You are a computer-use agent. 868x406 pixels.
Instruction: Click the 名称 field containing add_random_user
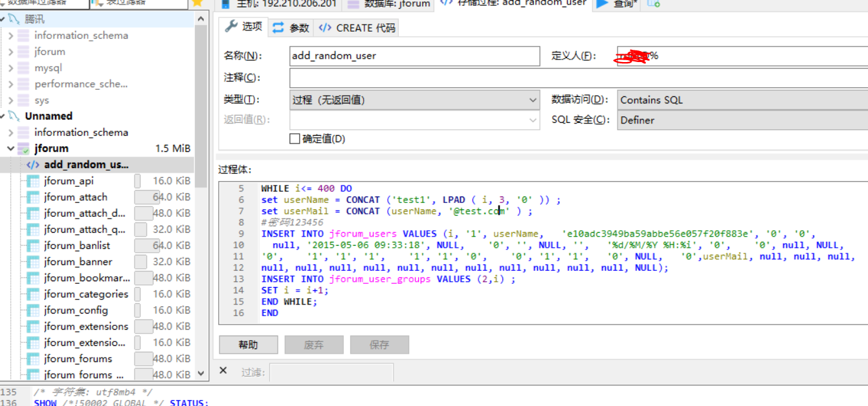click(x=414, y=56)
